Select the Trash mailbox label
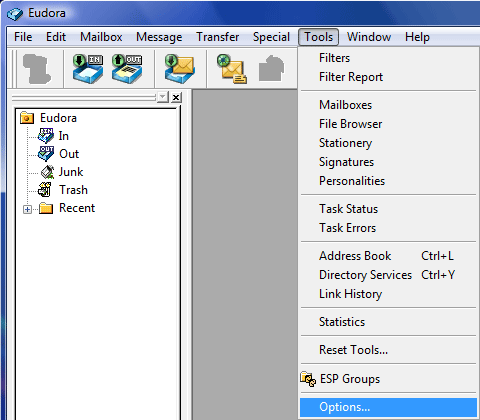The width and height of the screenshot is (480, 420). 73,190
